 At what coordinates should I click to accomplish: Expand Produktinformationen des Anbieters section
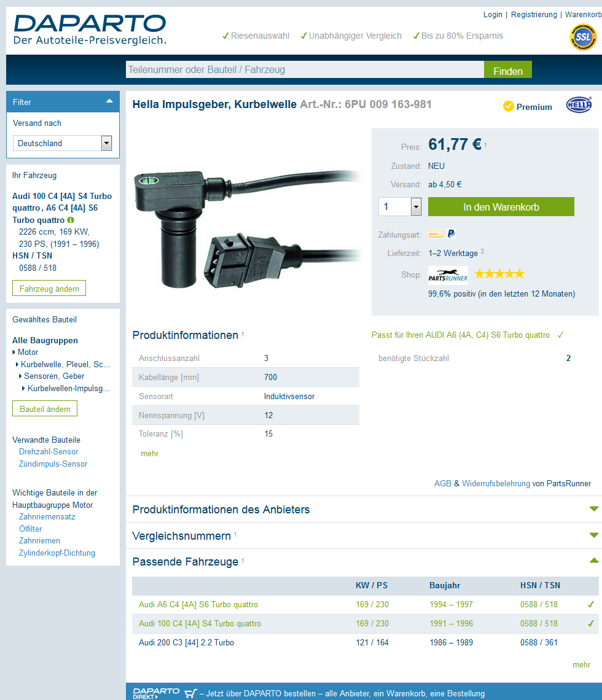pyautogui.click(x=593, y=509)
